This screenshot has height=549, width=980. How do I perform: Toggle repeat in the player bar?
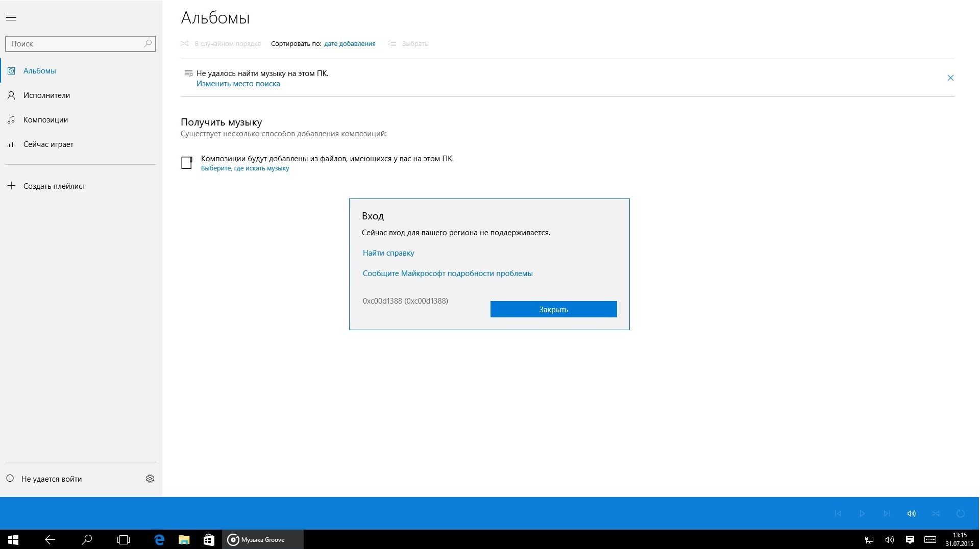[x=961, y=514]
